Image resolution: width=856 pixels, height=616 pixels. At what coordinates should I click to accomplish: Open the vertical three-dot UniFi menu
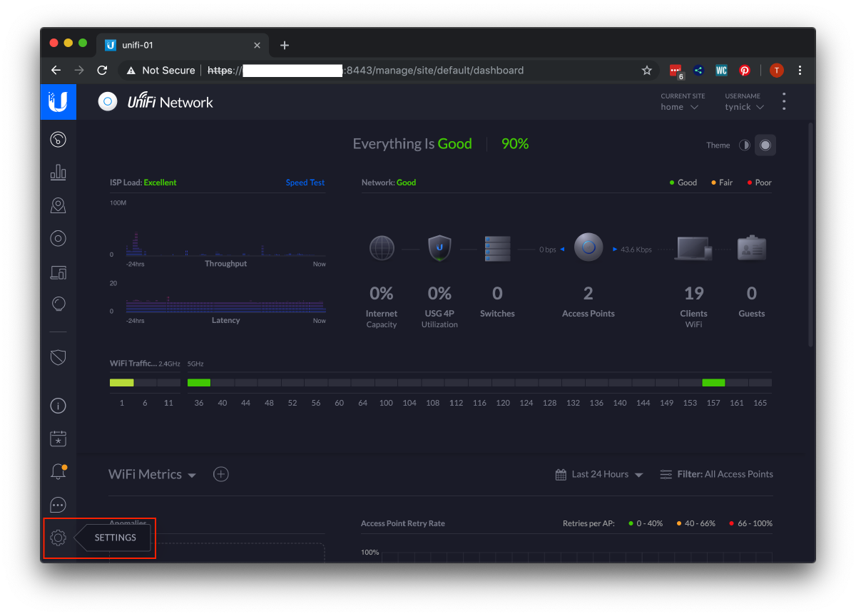(784, 101)
